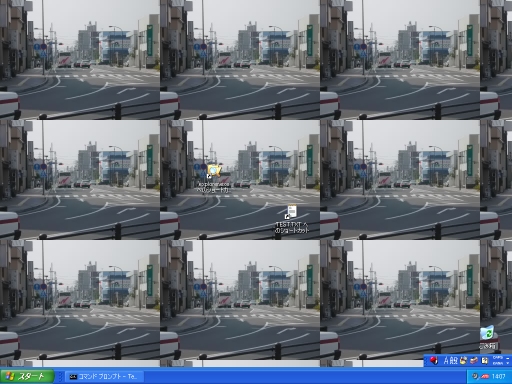Click the red system tray icon
Viewport: 512px width, 384px height.
(485, 377)
